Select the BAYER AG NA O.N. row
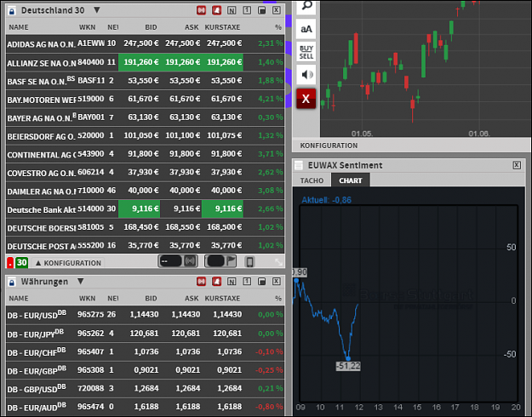532x417 pixels. pos(146,117)
